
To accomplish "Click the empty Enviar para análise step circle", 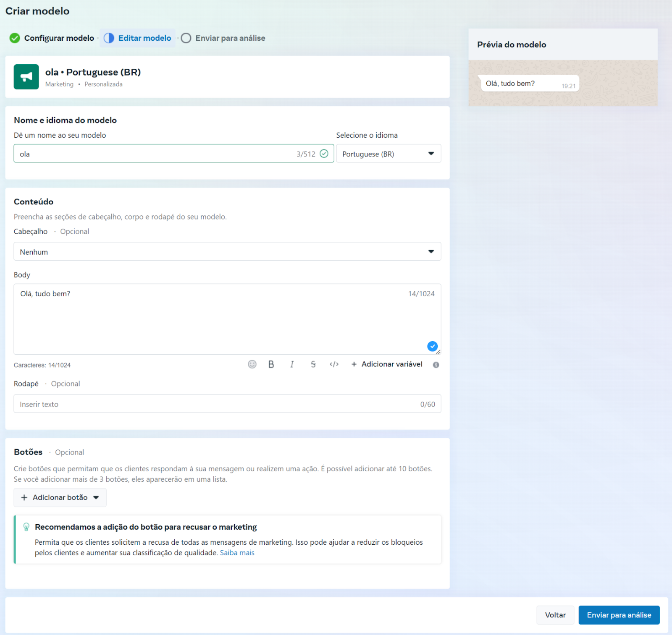I will pos(186,38).
